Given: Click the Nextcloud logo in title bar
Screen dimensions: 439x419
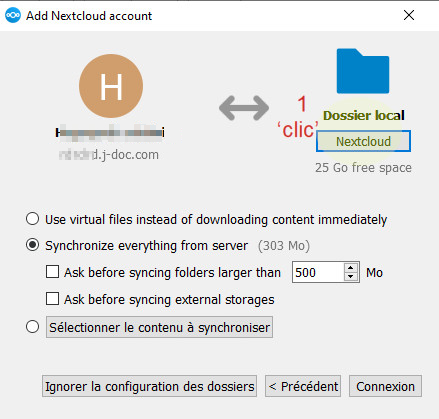Looking at the screenshot, I should [x=13, y=15].
